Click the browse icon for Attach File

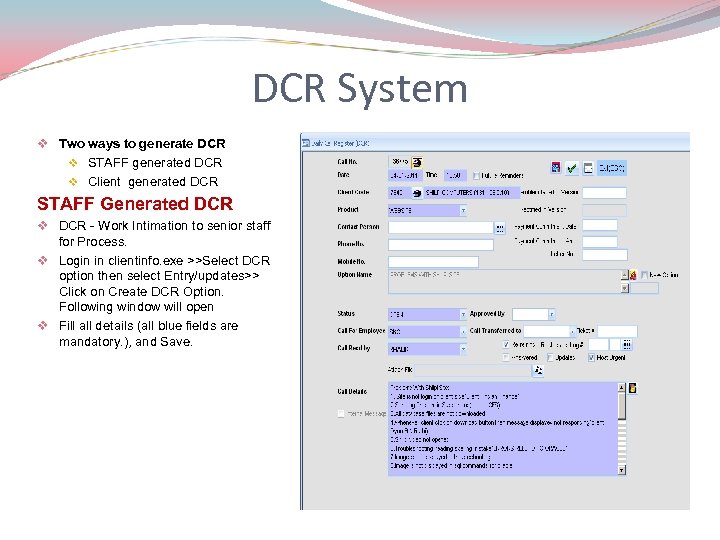coord(538,370)
